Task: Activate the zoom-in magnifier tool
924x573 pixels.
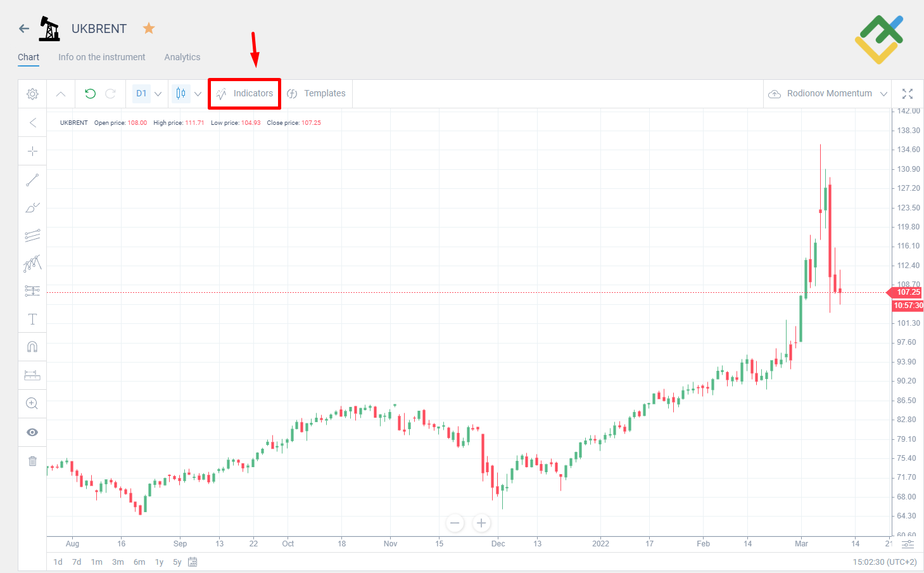Action: tap(32, 403)
